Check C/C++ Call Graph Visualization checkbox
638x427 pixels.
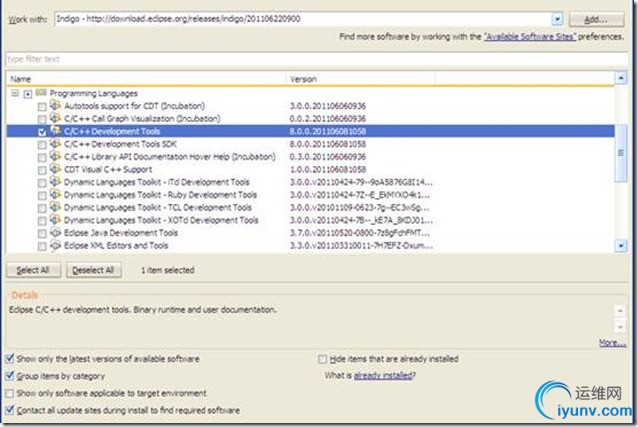pyautogui.click(x=42, y=119)
